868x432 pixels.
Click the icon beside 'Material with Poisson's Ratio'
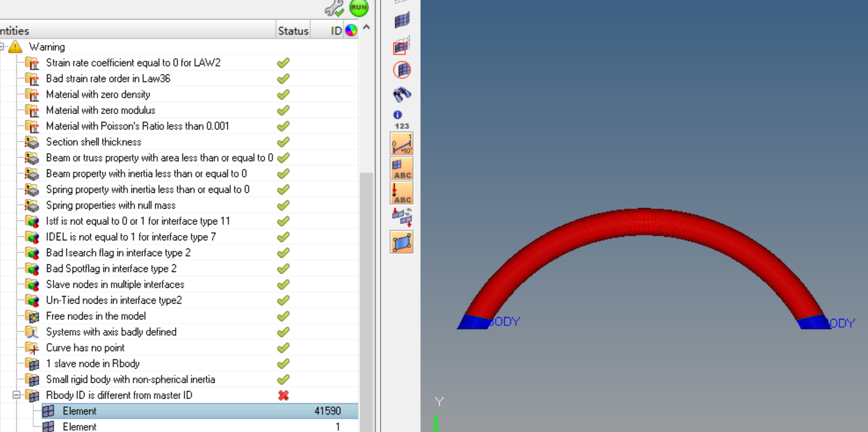click(x=32, y=126)
